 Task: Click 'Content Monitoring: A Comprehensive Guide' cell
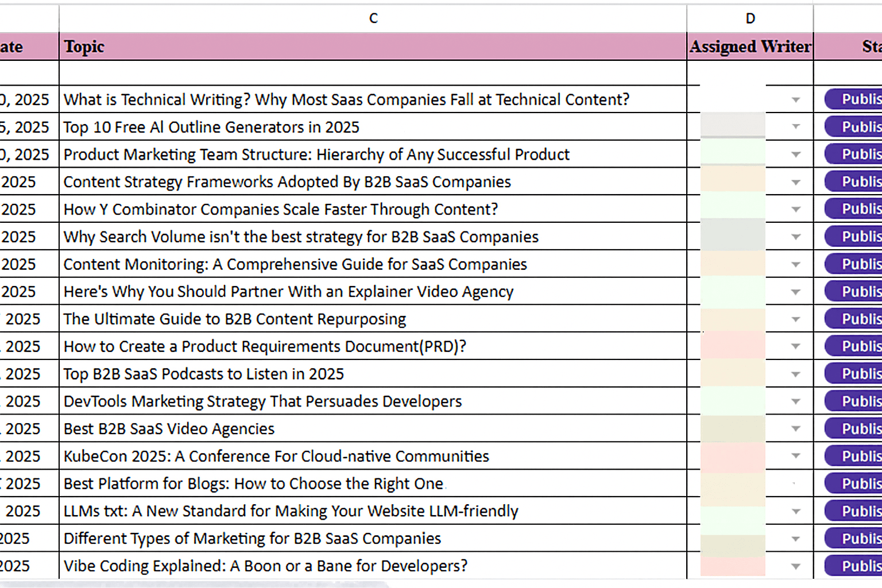click(x=373, y=264)
